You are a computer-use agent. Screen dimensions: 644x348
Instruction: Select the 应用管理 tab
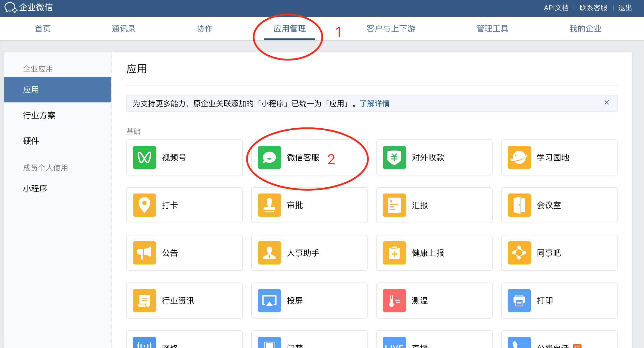click(x=290, y=29)
